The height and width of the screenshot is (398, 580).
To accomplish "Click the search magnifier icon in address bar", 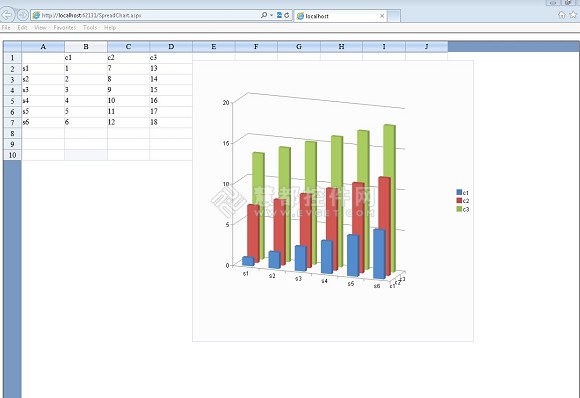I will tap(264, 15).
